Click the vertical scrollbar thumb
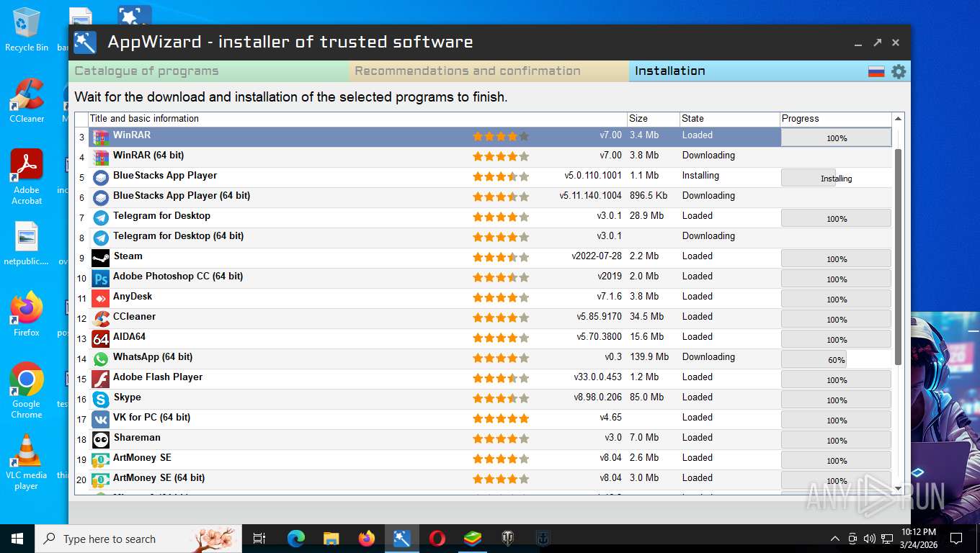Viewport: 980px width, 553px height. 898,256
